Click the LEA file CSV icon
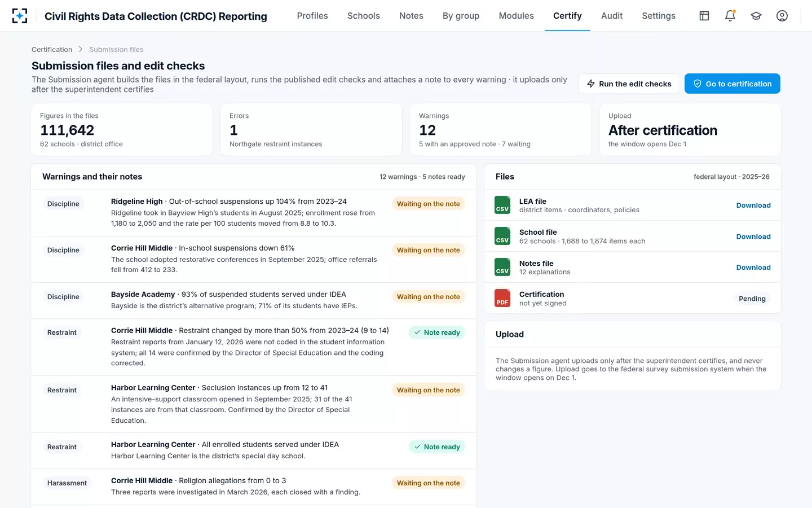 tap(502, 205)
